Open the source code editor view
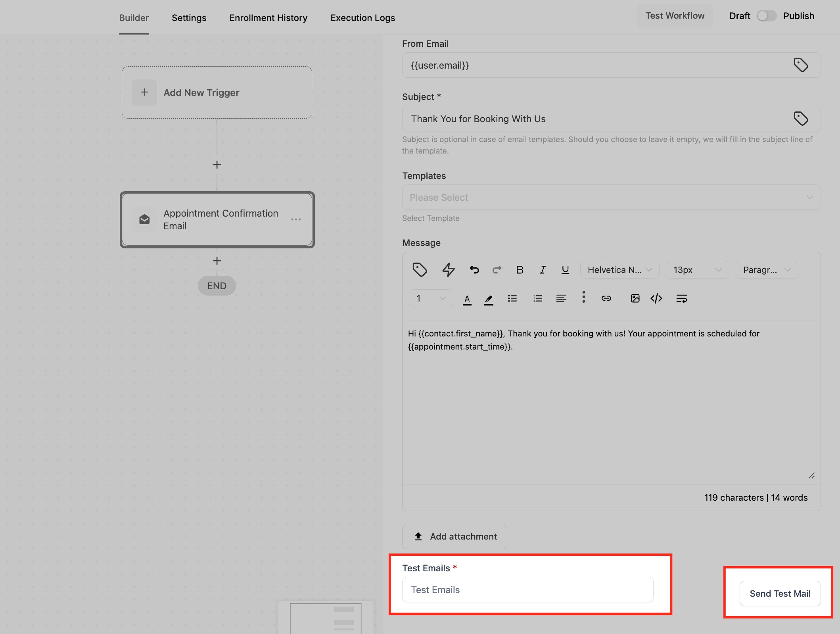This screenshot has height=634, width=840. pyautogui.click(x=656, y=298)
